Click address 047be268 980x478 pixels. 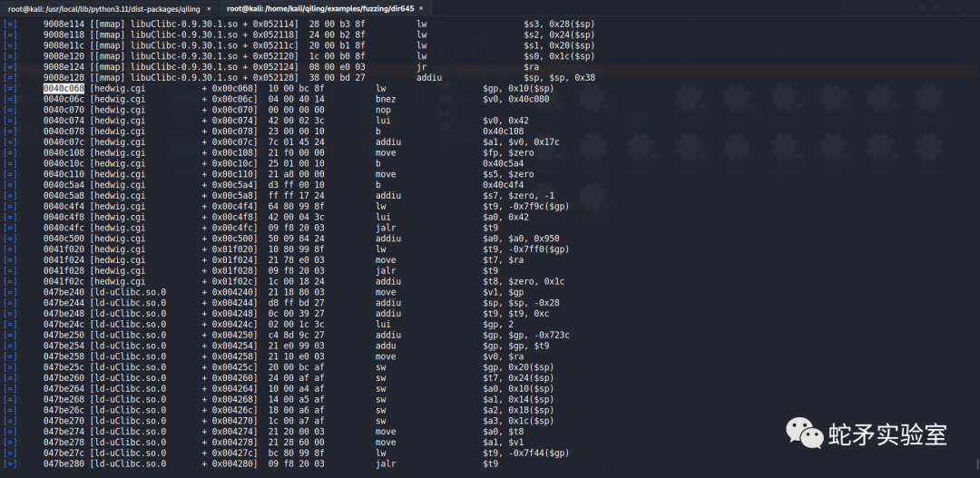point(64,400)
